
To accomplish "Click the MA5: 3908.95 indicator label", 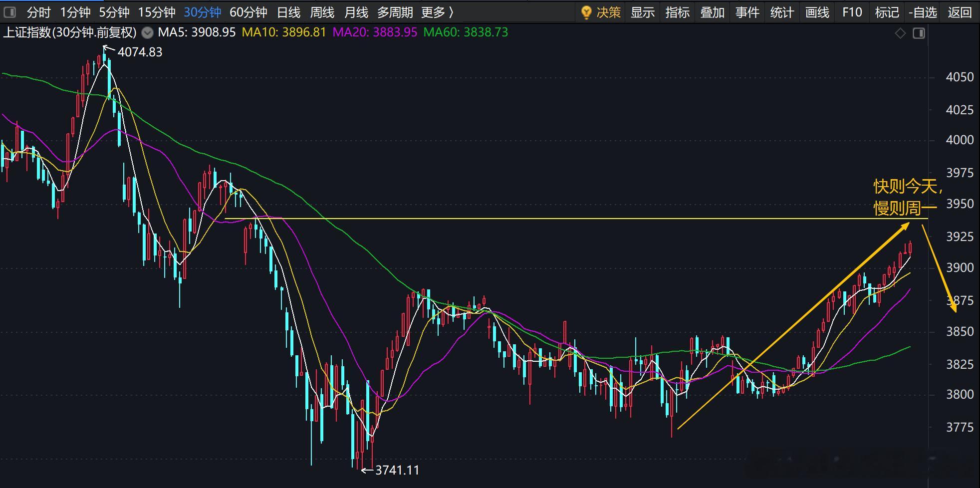I will click(x=197, y=32).
